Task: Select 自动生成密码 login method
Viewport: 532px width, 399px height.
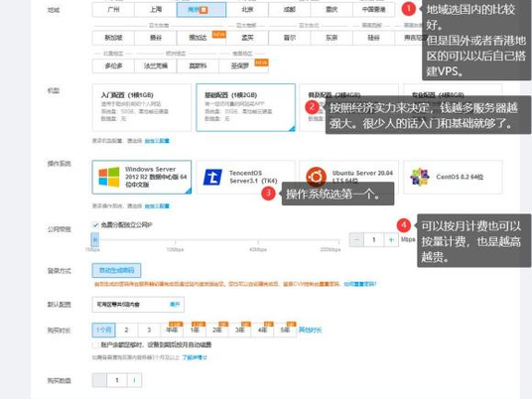Action: tap(116, 270)
